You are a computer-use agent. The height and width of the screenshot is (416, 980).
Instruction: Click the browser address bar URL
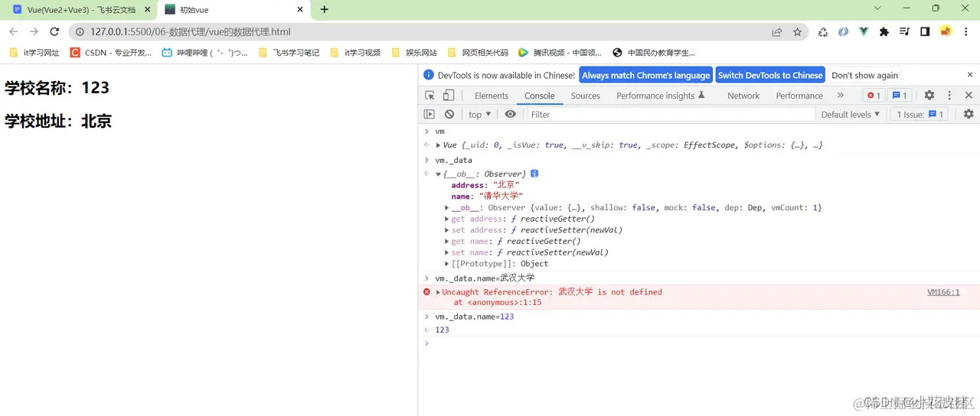(x=191, y=32)
